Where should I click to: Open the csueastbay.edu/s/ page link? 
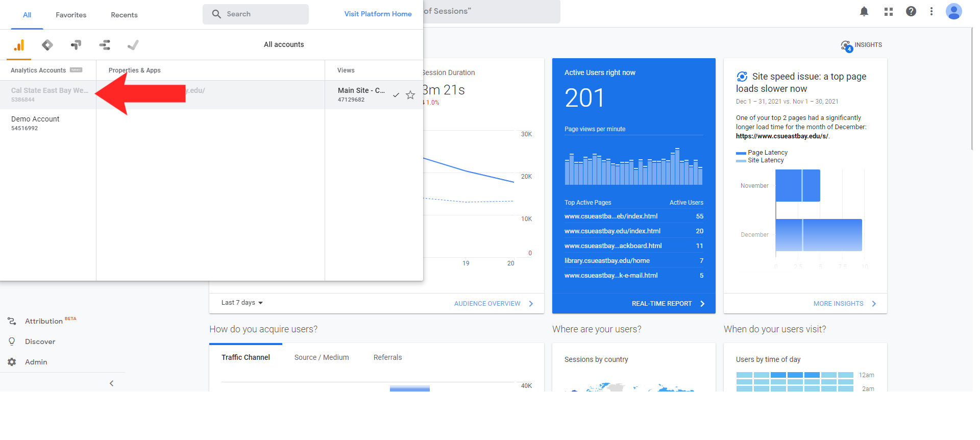tap(782, 136)
